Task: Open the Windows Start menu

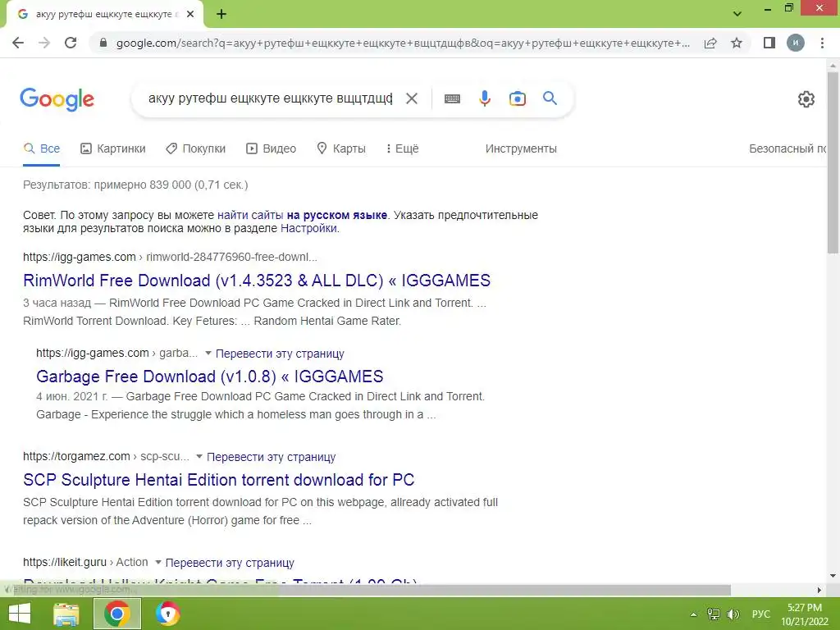Action: [x=20, y=614]
